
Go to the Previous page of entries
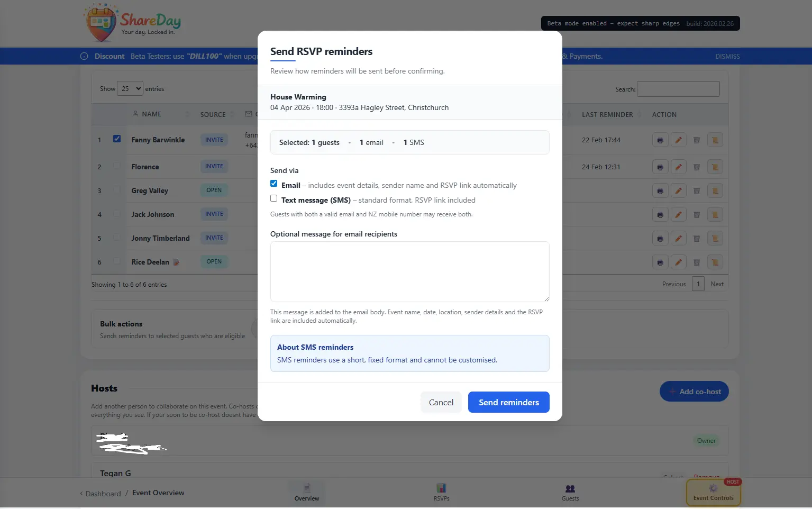(x=674, y=284)
